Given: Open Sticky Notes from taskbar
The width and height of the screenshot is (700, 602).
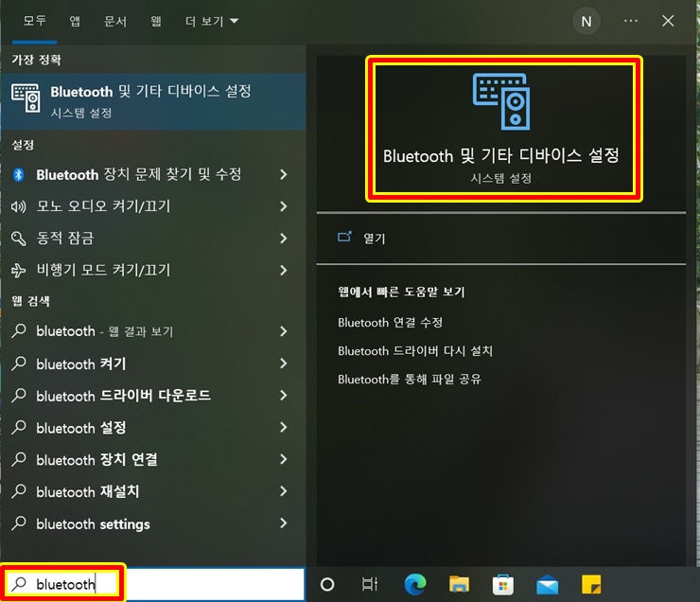Looking at the screenshot, I should tap(591, 584).
